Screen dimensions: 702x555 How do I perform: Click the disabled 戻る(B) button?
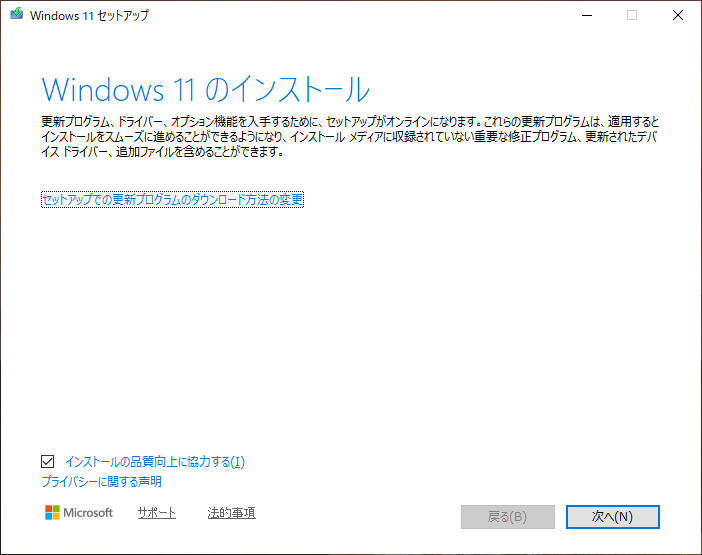tap(507, 517)
